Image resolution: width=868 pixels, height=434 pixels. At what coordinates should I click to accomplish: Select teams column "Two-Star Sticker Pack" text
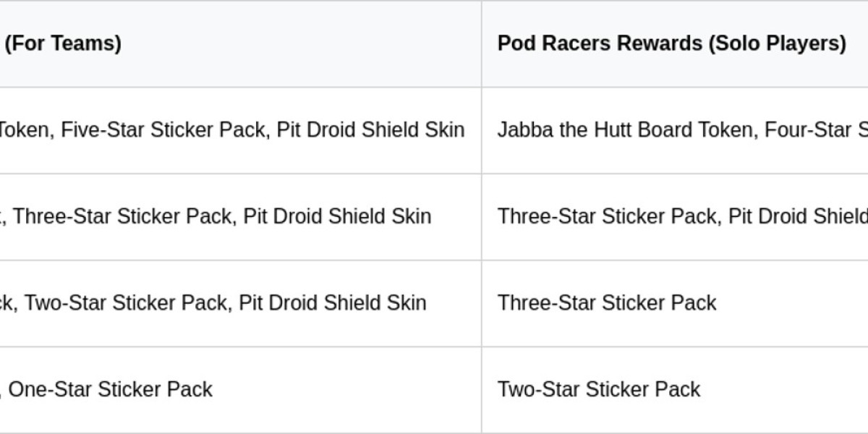coord(126,302)
